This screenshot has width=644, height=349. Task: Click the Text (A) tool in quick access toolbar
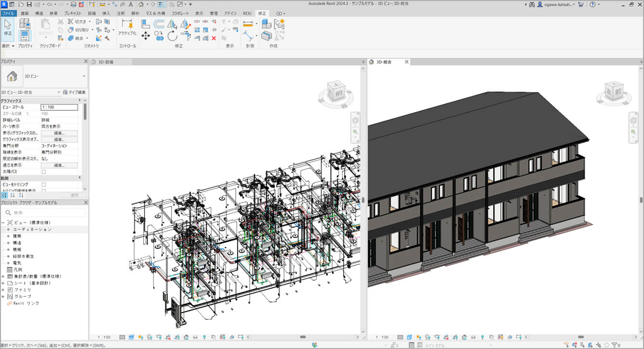pyautogui.click(x=130, y=4)
